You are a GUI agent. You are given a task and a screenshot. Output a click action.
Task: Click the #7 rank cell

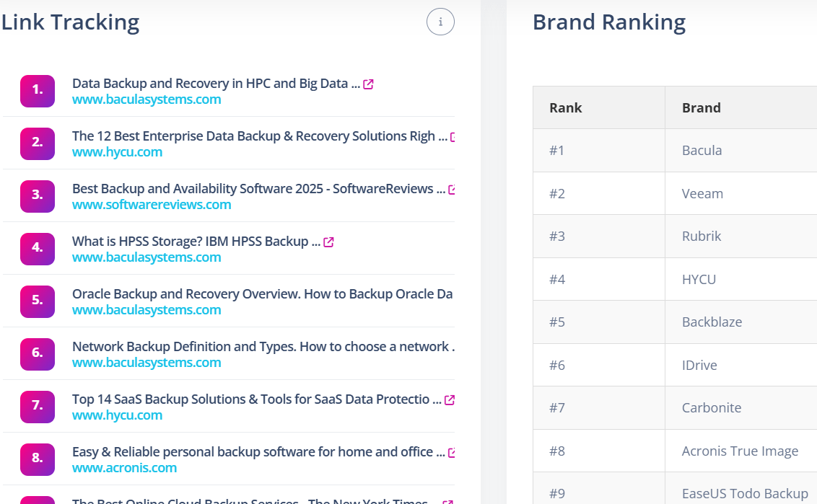[x=599, y=408]
